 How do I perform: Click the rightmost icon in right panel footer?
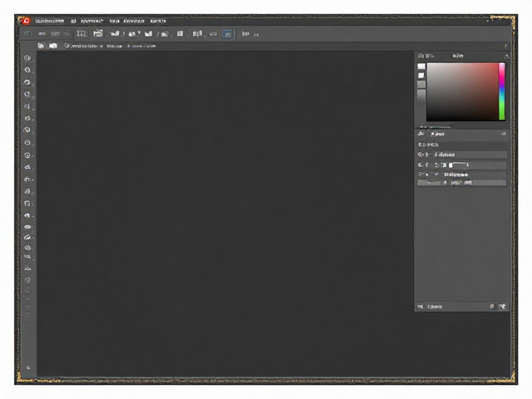click(502, 307)
